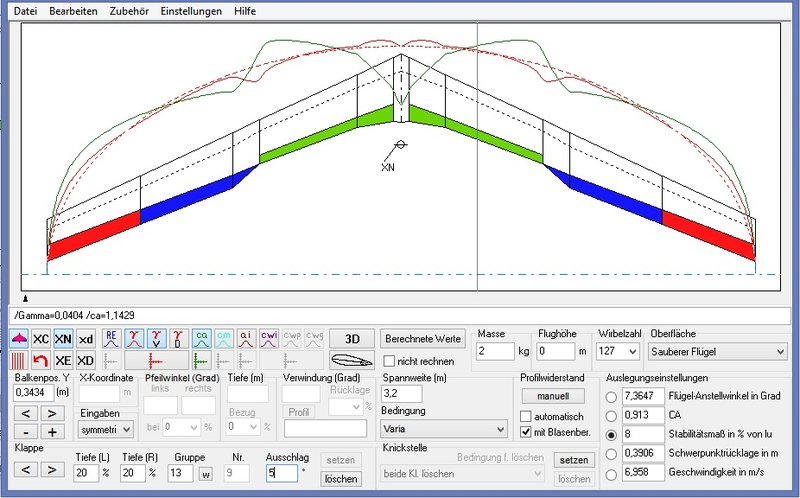Open the Bedingung 'Varia' dropdown
This screenshot has width=800, height=498.
pyautogui.click(x=444, y=429)
